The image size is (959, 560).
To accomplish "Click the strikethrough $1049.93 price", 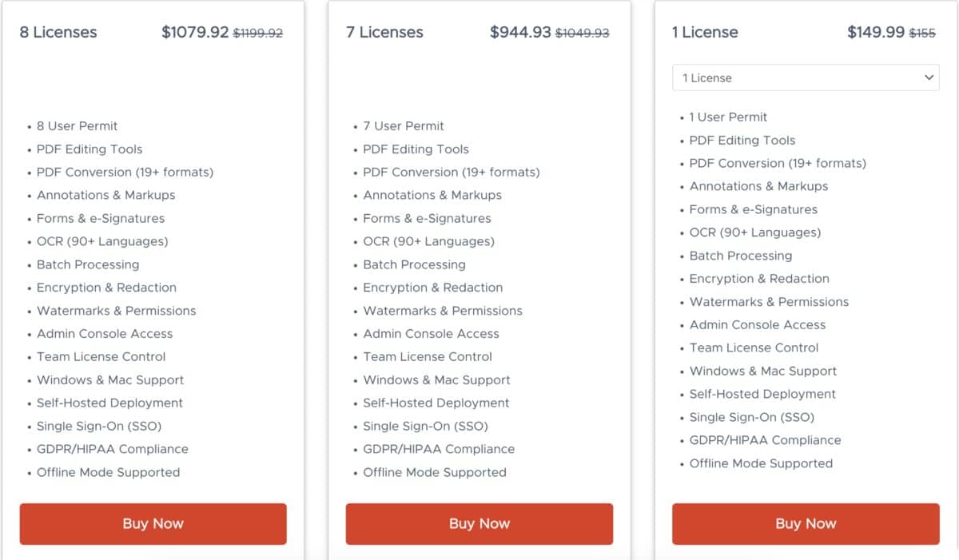I will (x=583, y=34).
